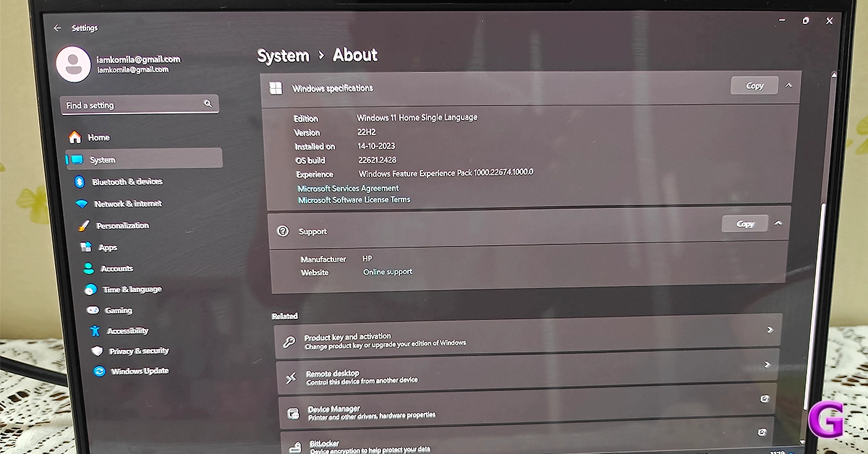Copy the Windows specifications details
The height and width of the screenshot is (454, 868).
[754, 85]
